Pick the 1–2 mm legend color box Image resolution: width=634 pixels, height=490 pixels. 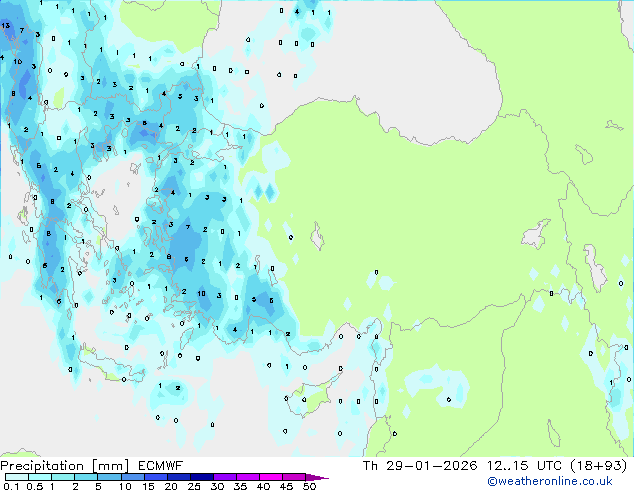[63, 477]
